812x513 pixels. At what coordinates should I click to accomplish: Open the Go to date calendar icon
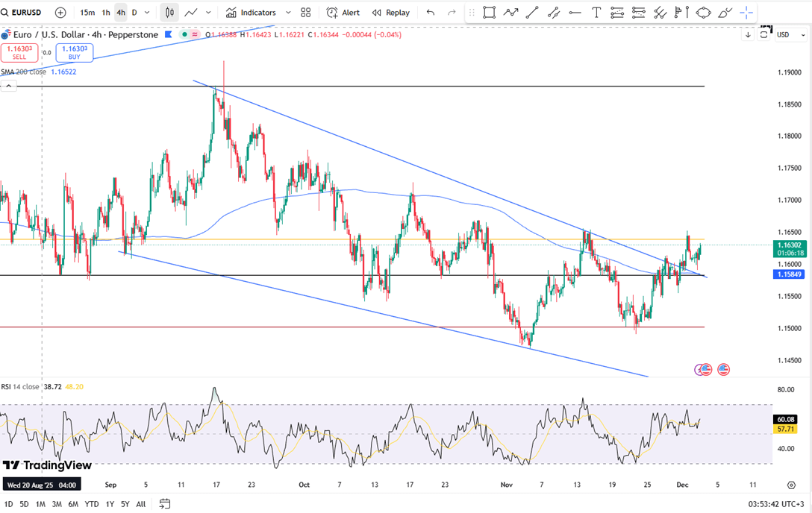pos(165,504)
